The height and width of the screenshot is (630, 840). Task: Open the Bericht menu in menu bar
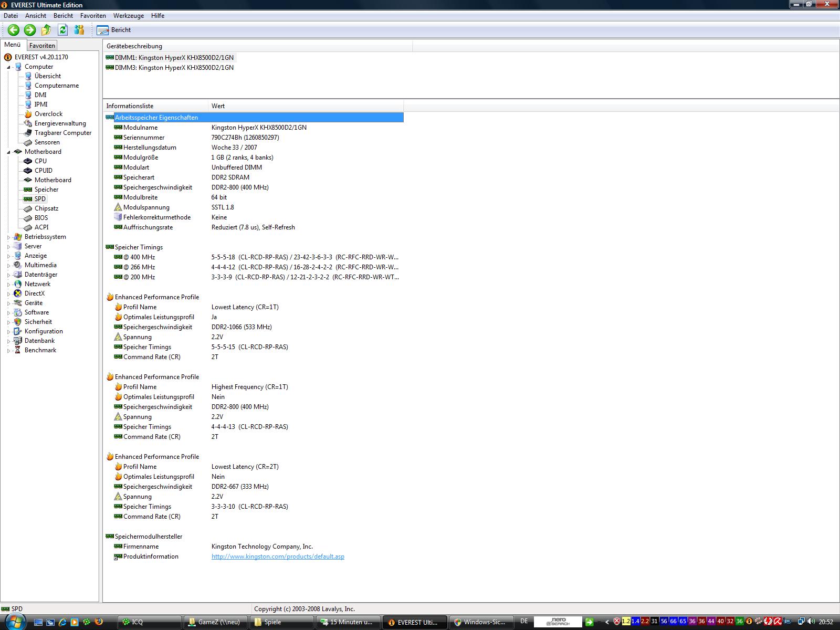click(x=63, y=16)
